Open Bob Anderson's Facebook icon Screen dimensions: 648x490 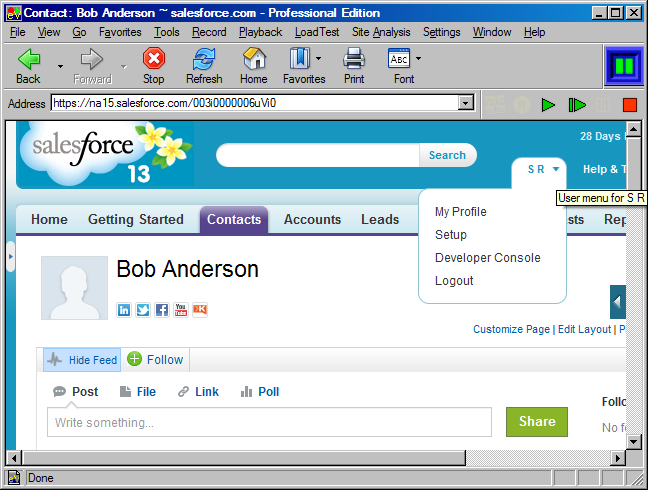162,310
